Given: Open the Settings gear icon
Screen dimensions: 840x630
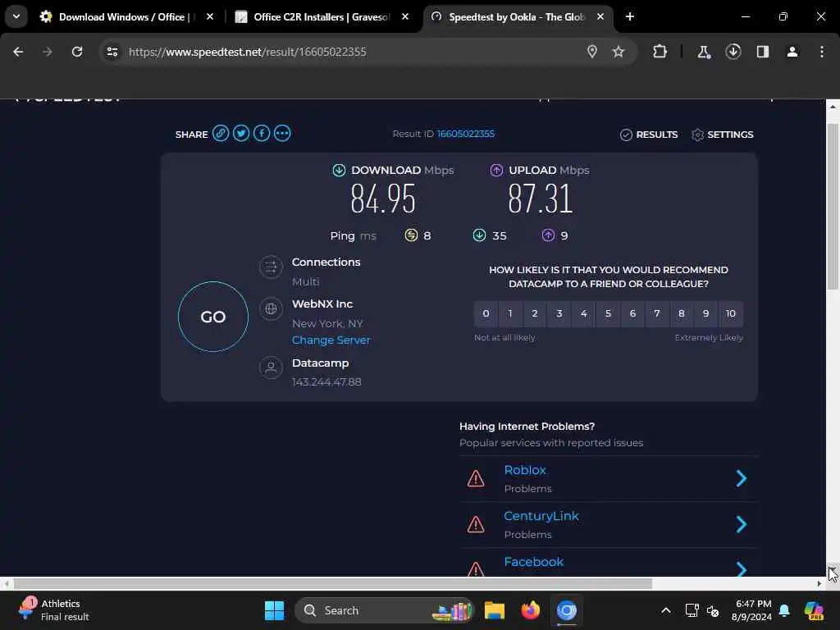Looking at the screenshot, I should [x=697, y=135].
